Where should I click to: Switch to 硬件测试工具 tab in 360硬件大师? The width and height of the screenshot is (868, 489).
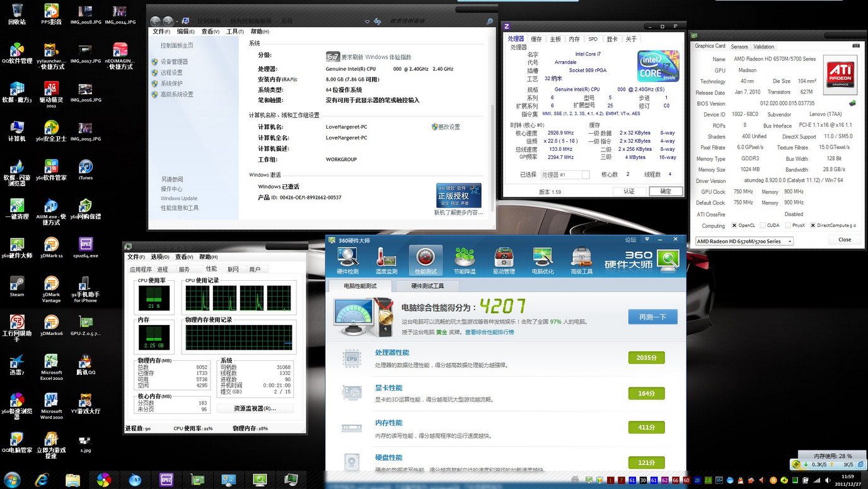[x=427, y=286]
